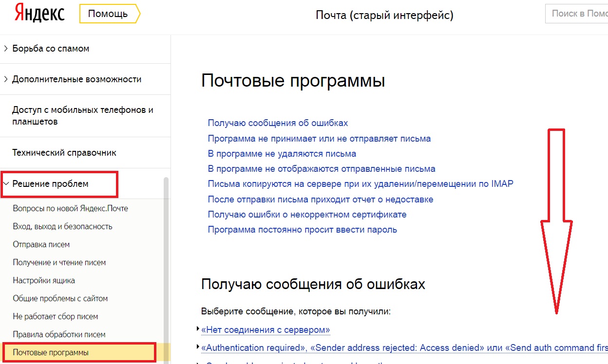This screenshot has height=364, width=608.
Task: Click the sidebar vertical scrollbar
Action: 166,270
